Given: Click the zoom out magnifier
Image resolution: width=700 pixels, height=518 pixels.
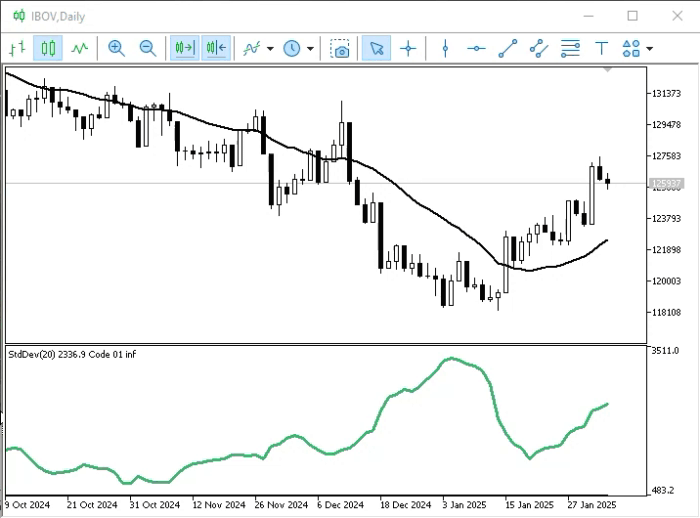Looking at the screenshot, I should pyautogui.click(x=148, y=48).
